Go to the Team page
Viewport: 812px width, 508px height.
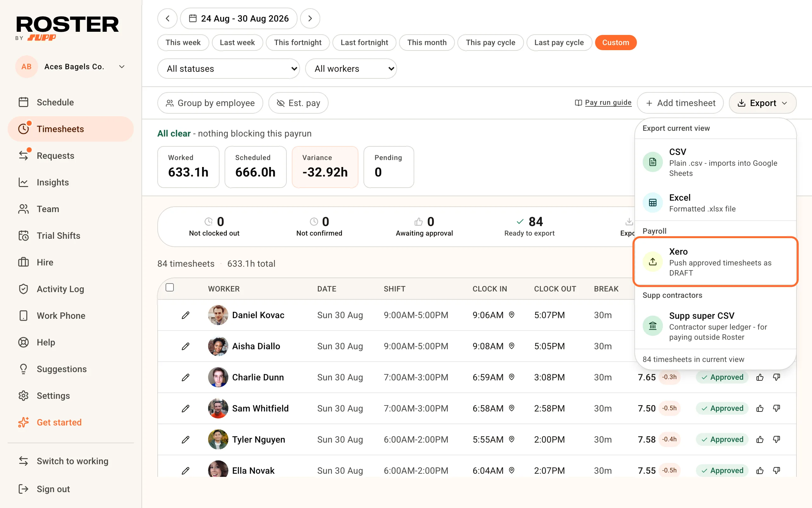(70, 209)
